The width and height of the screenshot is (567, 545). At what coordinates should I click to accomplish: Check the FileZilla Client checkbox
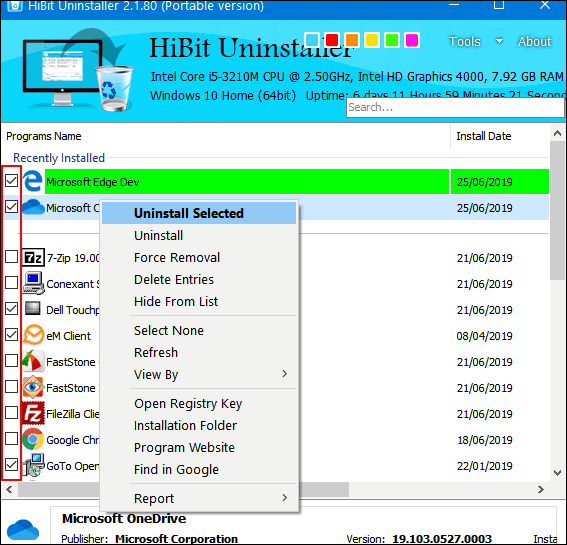click(x=12, y=412)
